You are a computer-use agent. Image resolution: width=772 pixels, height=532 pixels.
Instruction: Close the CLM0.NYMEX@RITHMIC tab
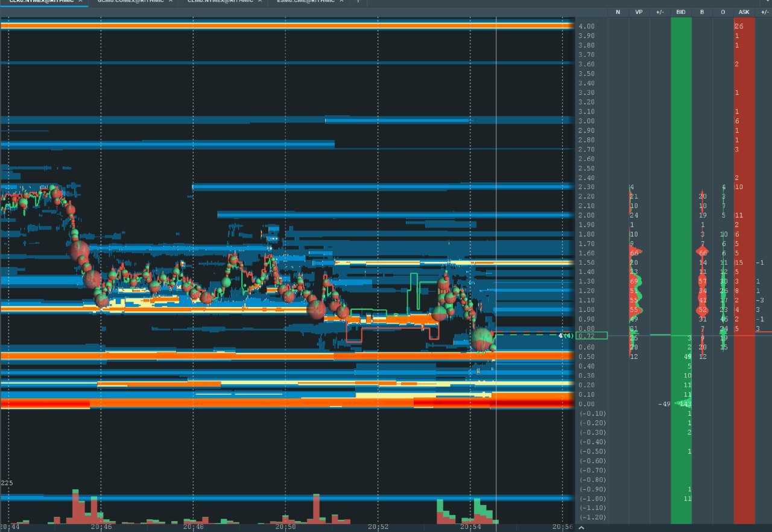tap(261, 1)
